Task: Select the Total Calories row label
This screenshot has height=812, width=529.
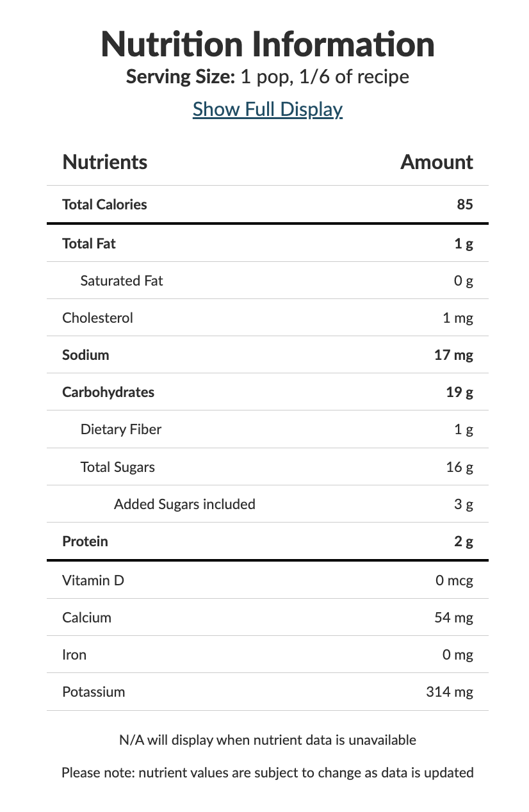Action: [x=104, y=204]
